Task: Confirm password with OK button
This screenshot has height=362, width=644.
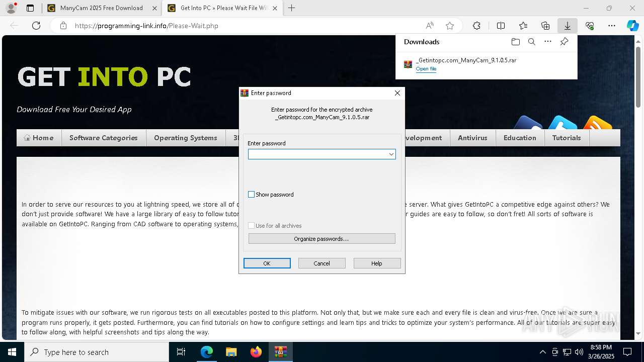Action: [267, 263]
